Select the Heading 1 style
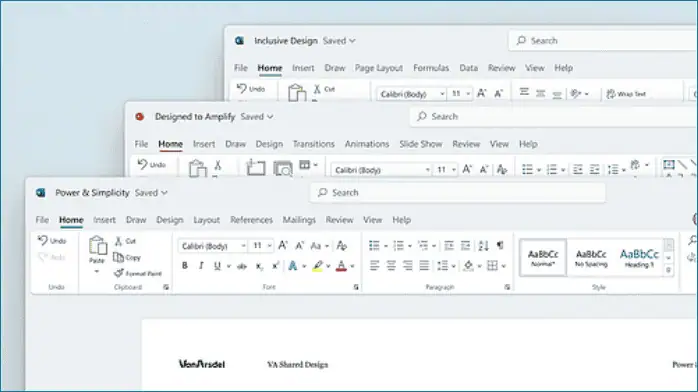 [x=639, y=258]
